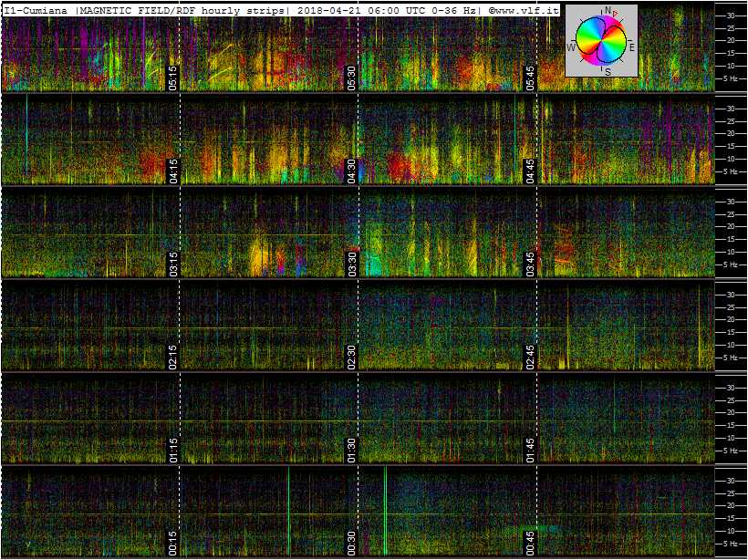The height and width of the screenshot is (560, 748).
Task: Click the W letter on the compass
Action: point(570,47)
